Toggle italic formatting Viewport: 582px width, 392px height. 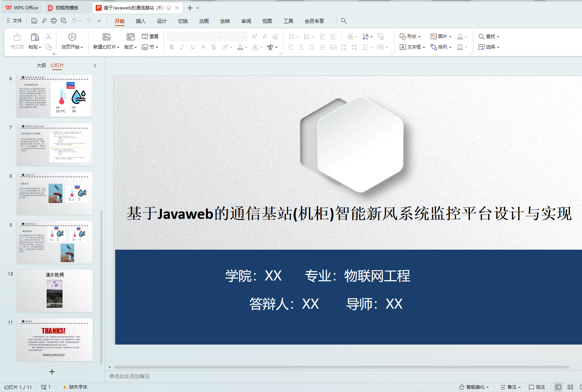click(x=182, y=47)
